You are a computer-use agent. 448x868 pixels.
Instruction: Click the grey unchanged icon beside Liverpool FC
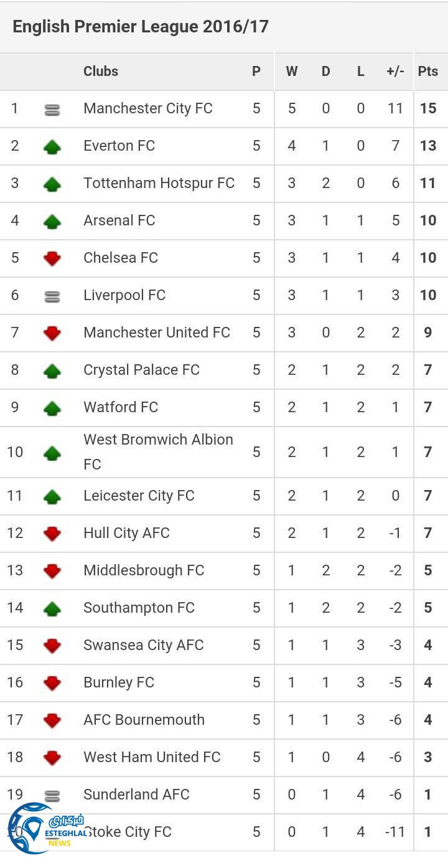(x=52, y=297)
